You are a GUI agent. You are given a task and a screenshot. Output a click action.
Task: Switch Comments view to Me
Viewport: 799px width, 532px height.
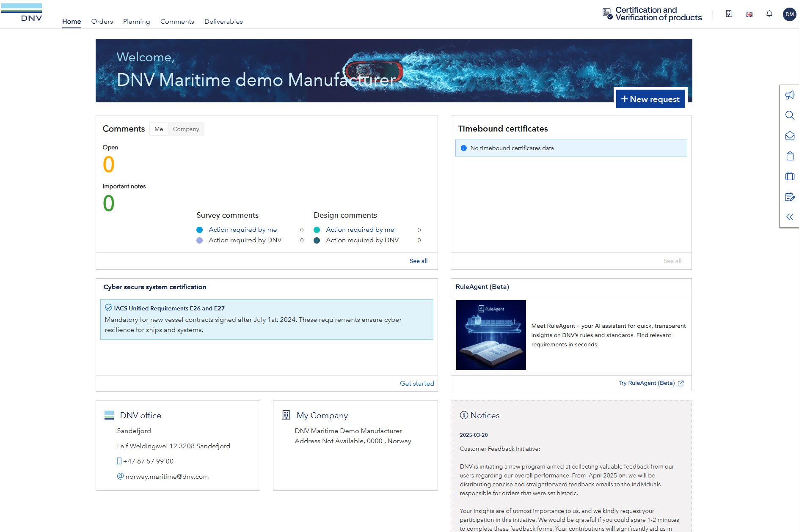point(159,129)
